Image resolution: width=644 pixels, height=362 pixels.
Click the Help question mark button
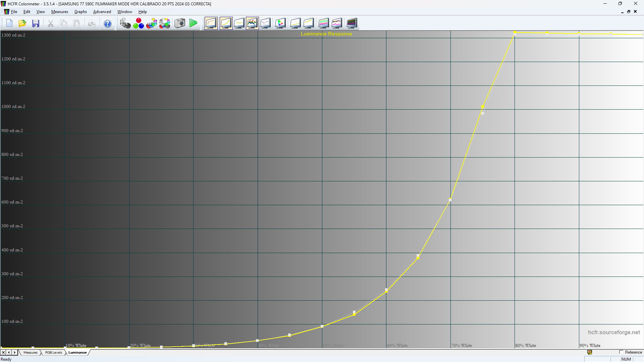pos(107,23)
